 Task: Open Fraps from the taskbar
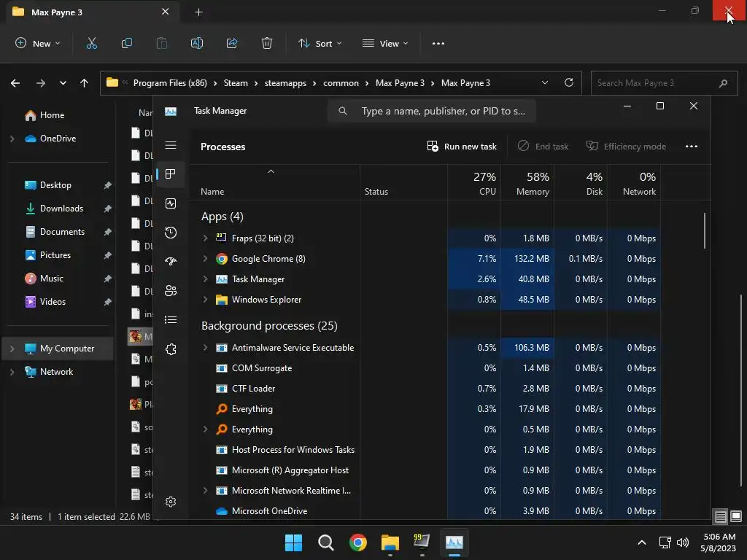(422, 542)
